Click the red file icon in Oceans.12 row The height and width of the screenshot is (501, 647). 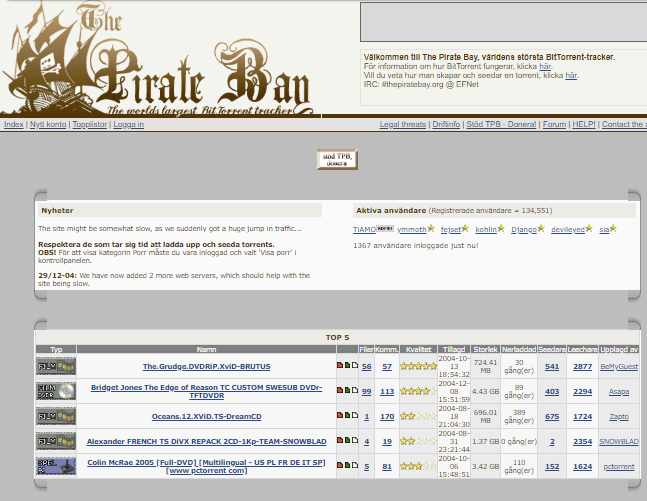pos(340,415)
